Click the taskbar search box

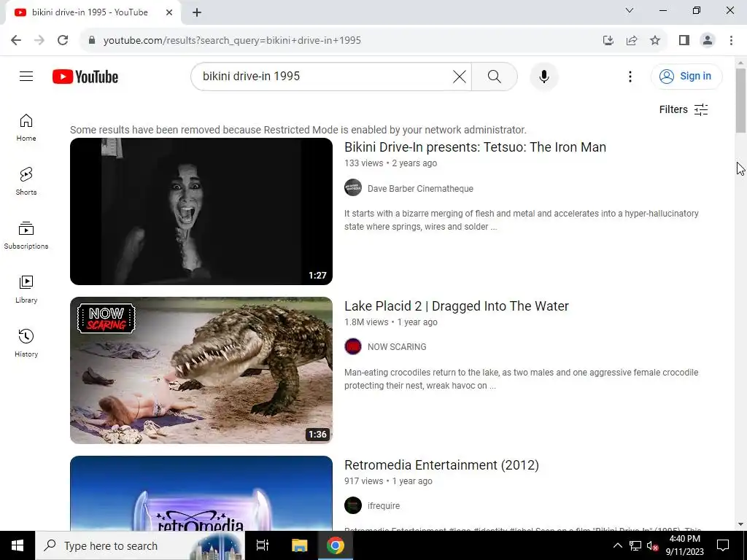(139, 545)
